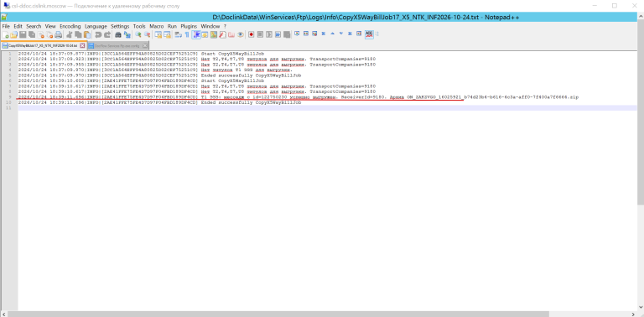The image size is (644, 317).
Task: Click the Cut scissors icon
Action: coord(69,34)
